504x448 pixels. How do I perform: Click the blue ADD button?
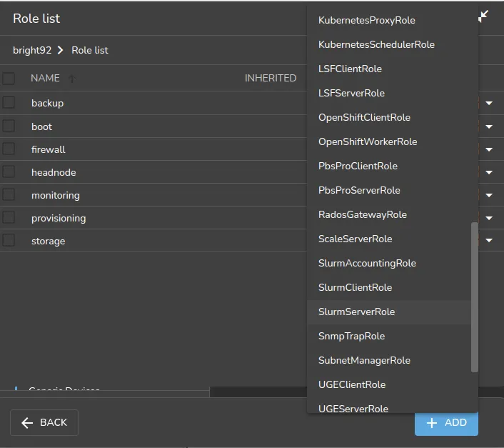point(446,423)
